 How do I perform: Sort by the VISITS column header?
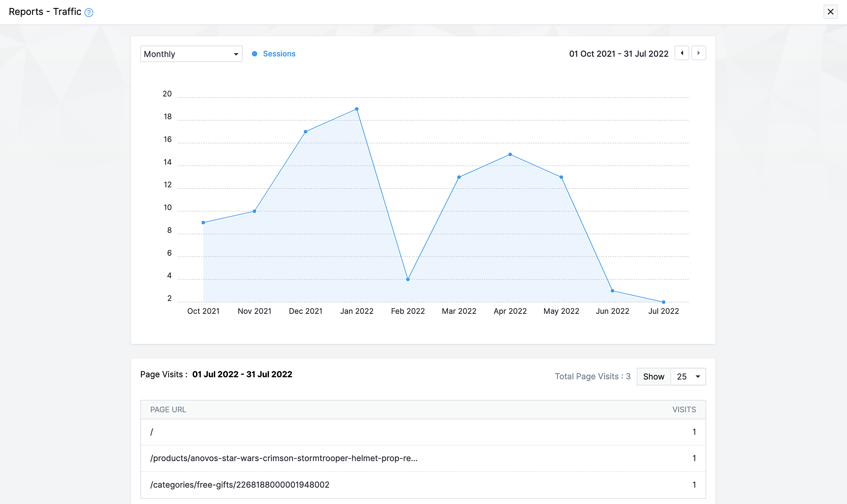click(684, 410)
